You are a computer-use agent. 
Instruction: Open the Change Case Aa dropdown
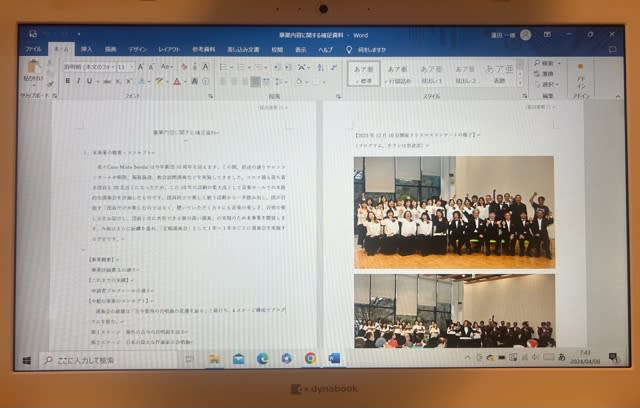[167, 67]
